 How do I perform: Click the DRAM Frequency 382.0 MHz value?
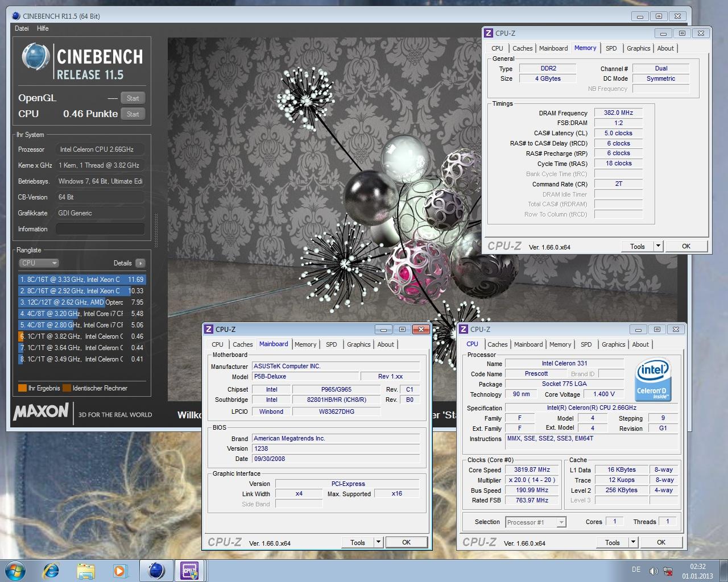pyautogui.click(x=619, y=113)
